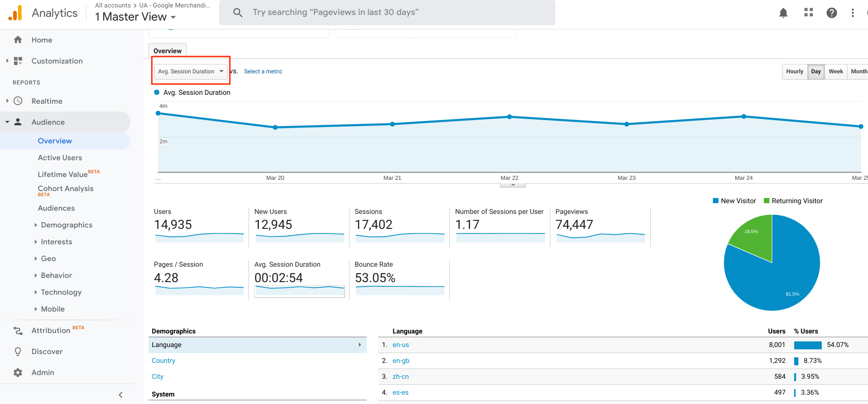Screen dimensions: 868x404
Task: Open the en-us language link
Action: (x=401, y=345)
